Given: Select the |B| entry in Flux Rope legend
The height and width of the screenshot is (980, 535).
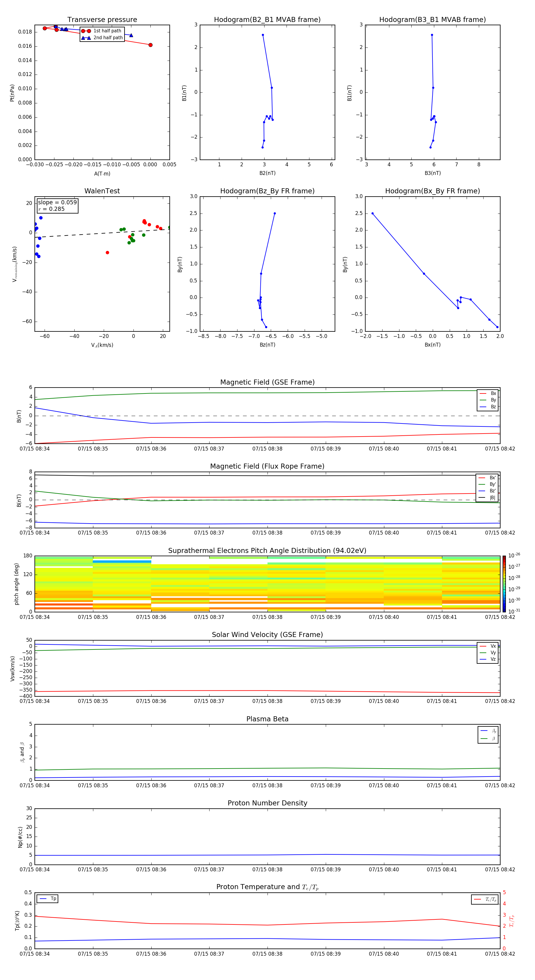Looking at the screenshot, I should click(x=488, y=498).
